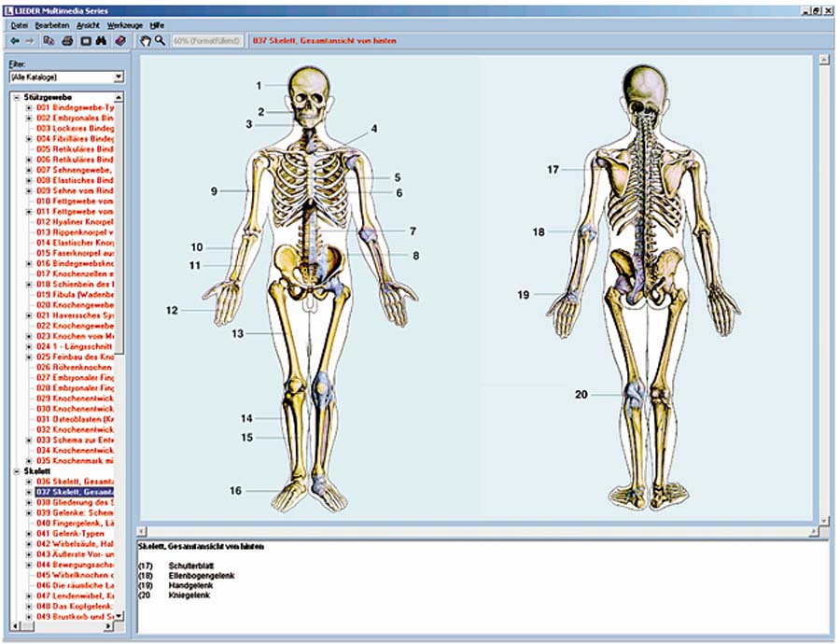The width and height of the screenshot is (840, 644).
Task: Open the Werkzeuge menu
Action: (x=125, y=25)
